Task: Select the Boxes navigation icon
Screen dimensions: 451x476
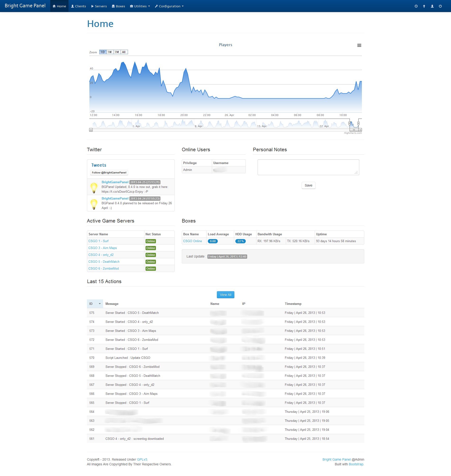Action: coord(113,6)
